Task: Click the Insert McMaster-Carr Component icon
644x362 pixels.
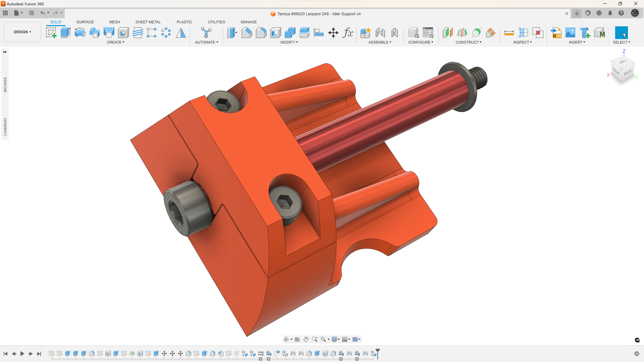Action: (600, 33)
